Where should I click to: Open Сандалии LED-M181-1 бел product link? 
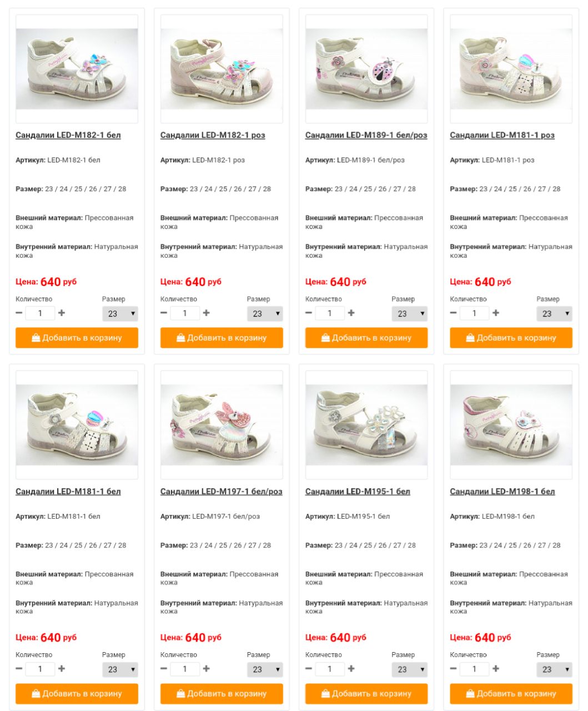(68, 492)
